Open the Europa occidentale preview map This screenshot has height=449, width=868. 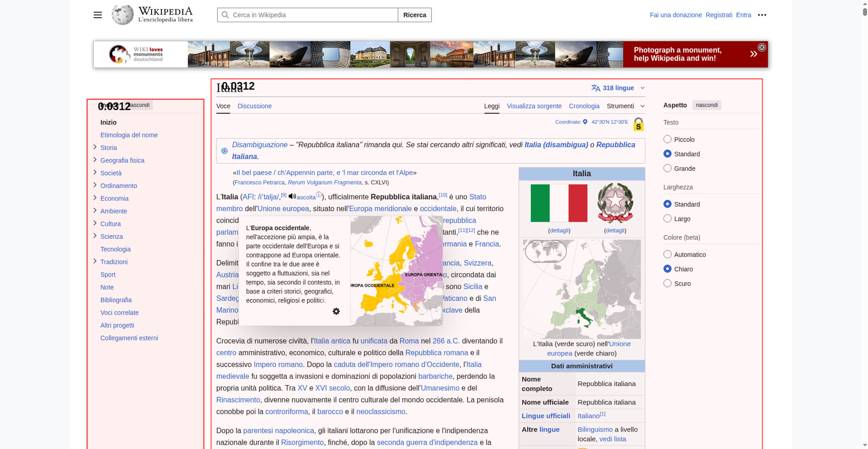click(x=396, y=271)
